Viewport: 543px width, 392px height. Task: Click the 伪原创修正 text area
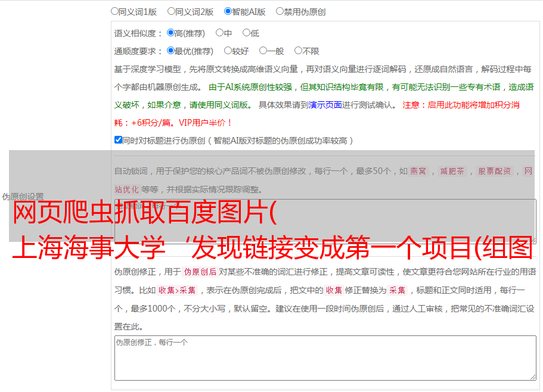tap(325, 357)
